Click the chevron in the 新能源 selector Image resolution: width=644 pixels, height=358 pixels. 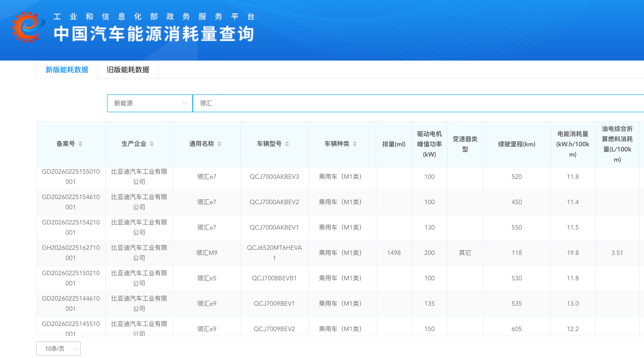click(185, 103)
